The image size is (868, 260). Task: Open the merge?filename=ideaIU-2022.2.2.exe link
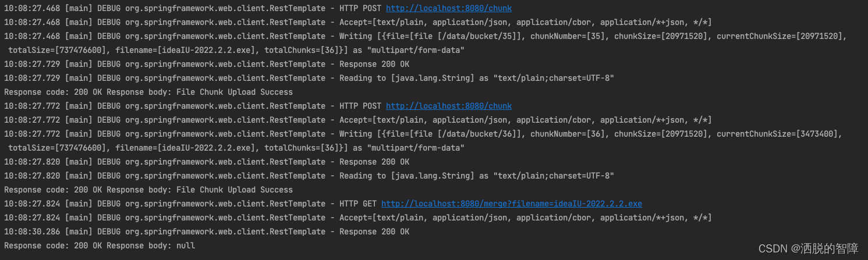click(512, 204)
